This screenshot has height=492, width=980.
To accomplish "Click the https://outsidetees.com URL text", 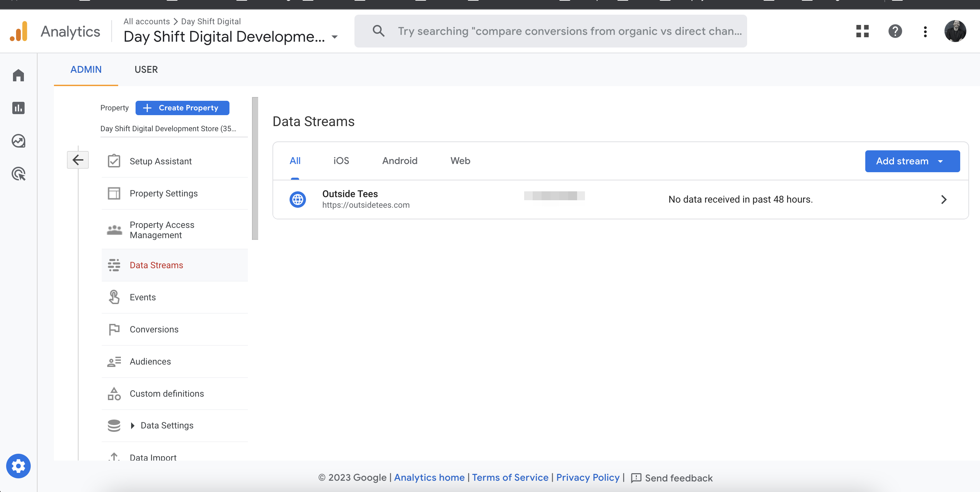I will pyautogui.click(x=366, y=205).
